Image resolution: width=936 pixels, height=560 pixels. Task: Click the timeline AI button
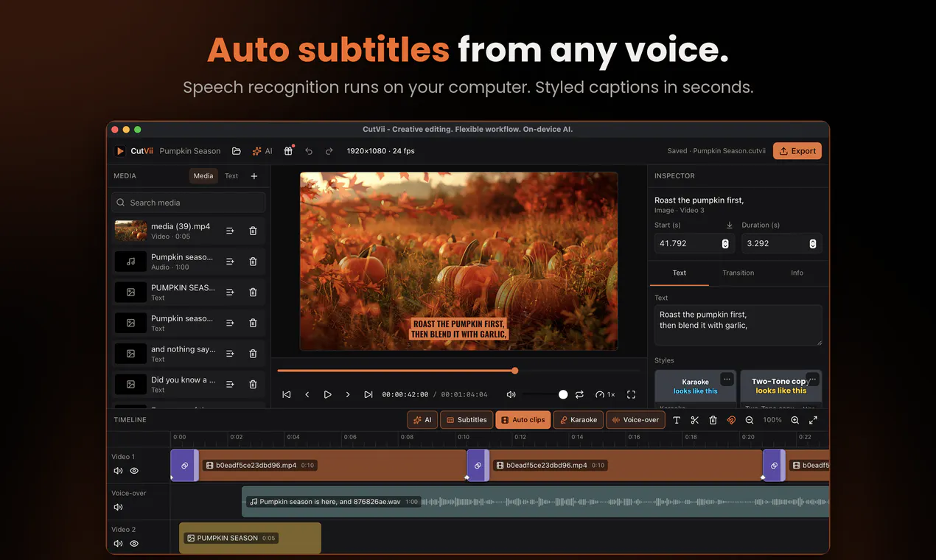422,420
